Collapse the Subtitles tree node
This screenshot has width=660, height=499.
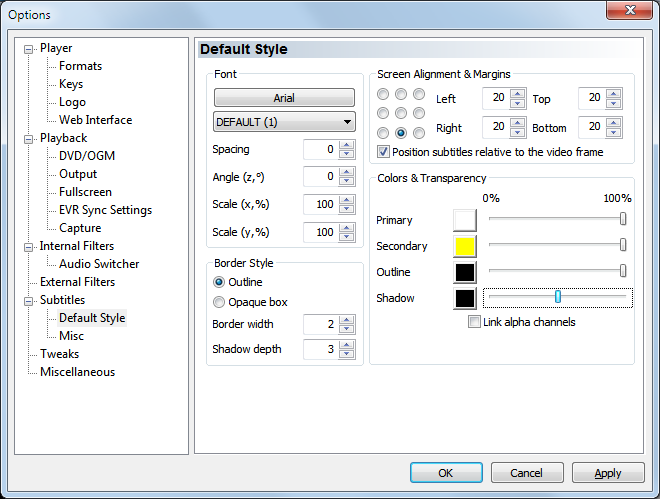click(29, 300)
